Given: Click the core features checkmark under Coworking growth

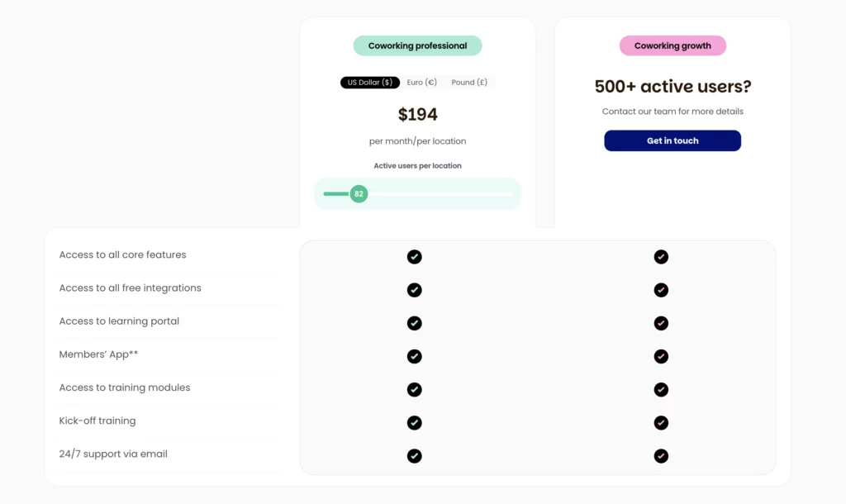Looking at the screenshot, I should click(661, 257).
